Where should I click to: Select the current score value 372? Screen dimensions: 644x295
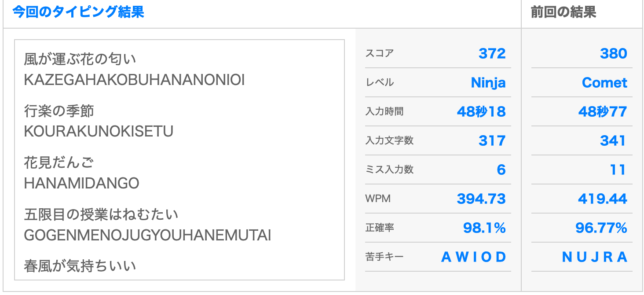click(492, 53)
